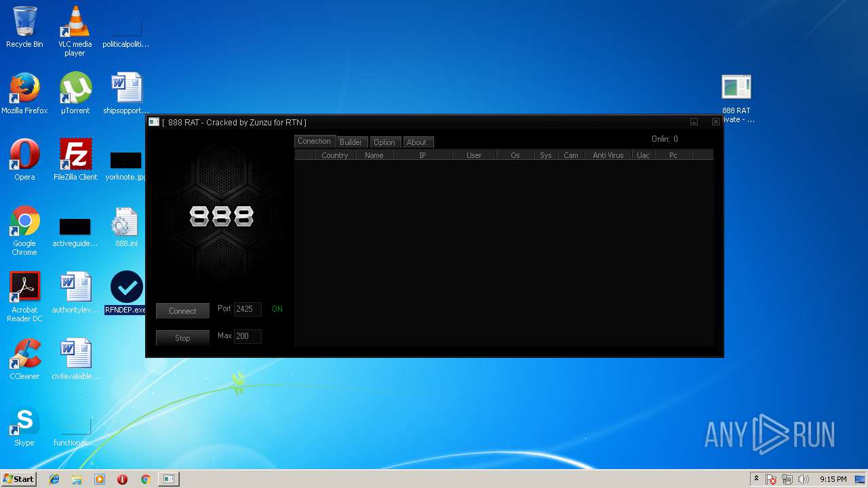
Task: Open the Option tab
Action: tap(384, 142)
